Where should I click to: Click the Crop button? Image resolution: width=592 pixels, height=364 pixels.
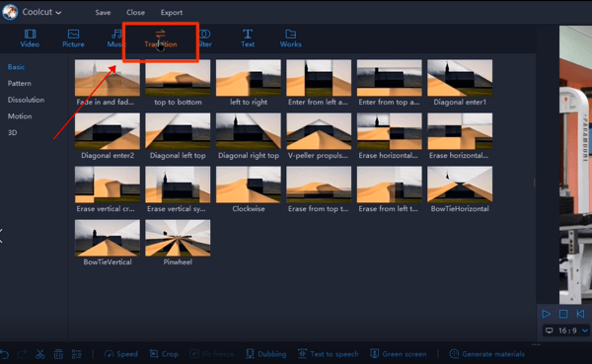tap(164, 354)
